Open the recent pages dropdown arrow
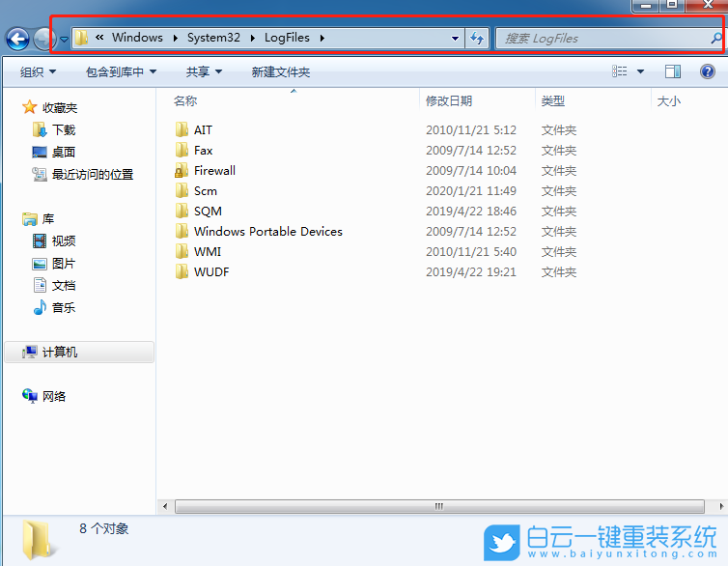 [64, 40]
